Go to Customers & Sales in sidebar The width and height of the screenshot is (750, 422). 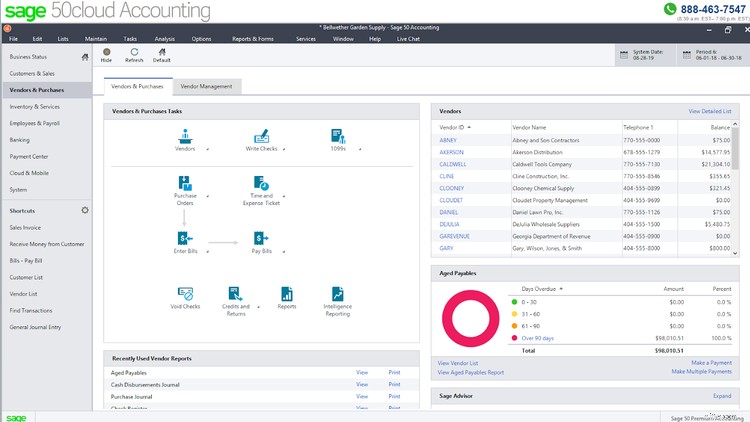[32, 74]
